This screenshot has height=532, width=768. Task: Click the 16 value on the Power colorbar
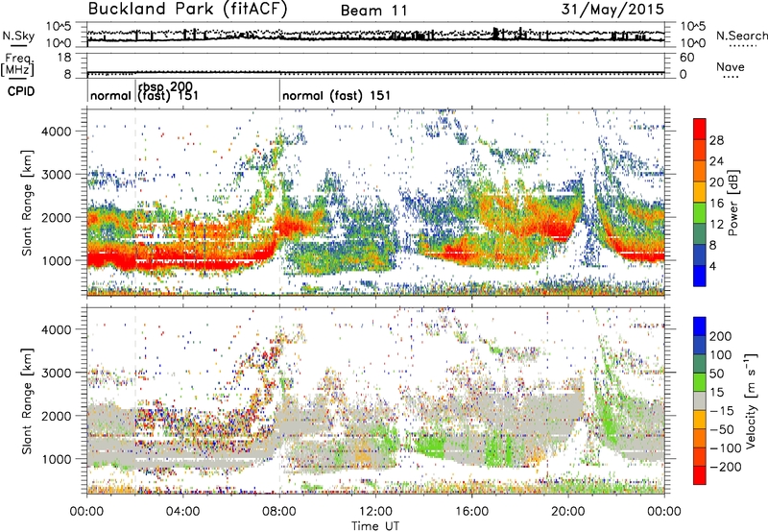point(716,204)
